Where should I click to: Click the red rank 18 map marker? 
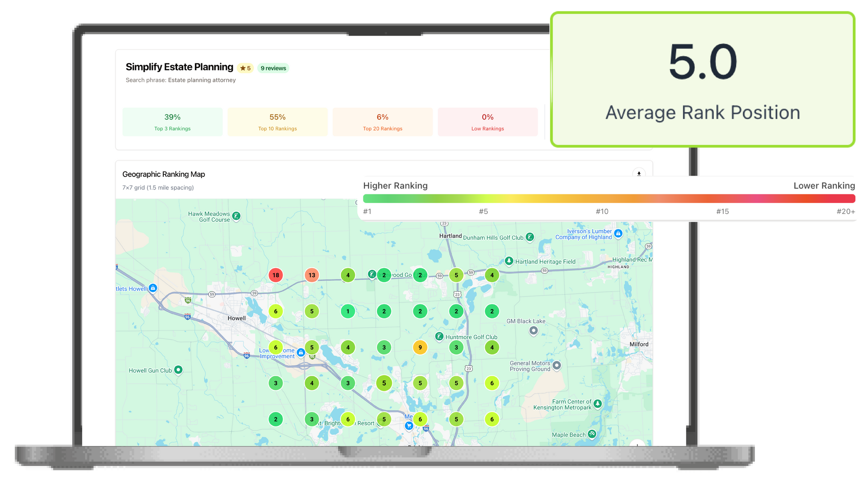click(276, 275)
